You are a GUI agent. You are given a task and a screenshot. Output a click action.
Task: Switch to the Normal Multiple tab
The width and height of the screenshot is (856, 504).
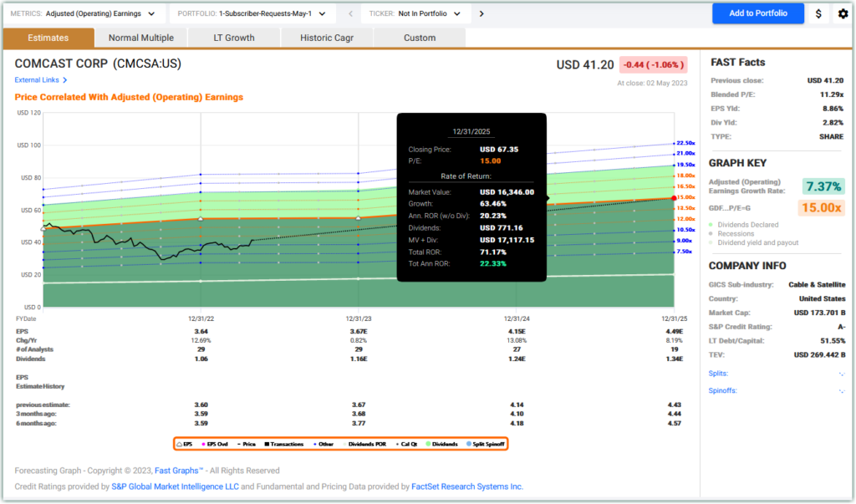tap(140, 38)
